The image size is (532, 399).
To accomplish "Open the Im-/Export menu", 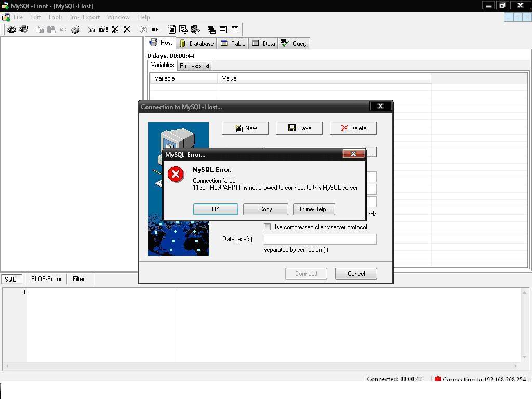I will click(85, 17).
